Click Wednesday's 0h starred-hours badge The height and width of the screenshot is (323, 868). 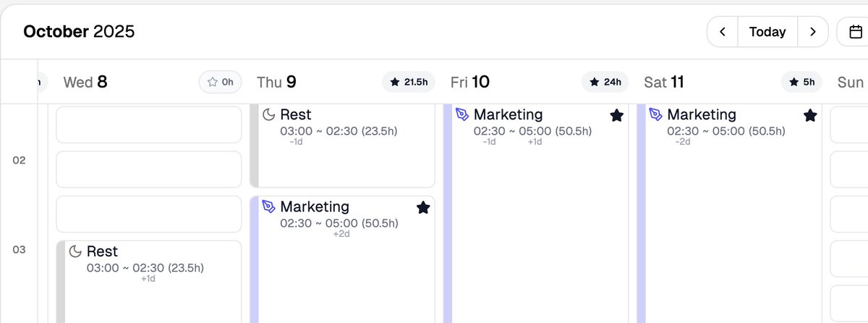tap(221, 82)
